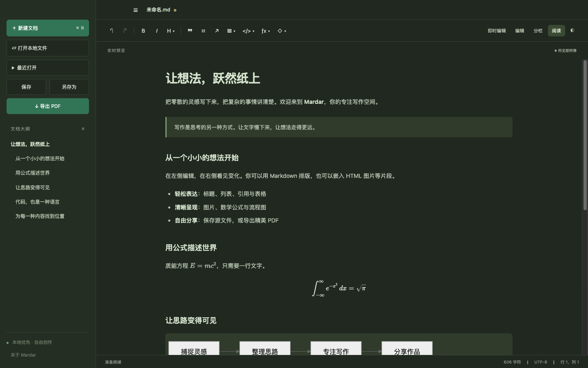The image size is (588, 368).
Task: Click the outline menu icon beside 文档大纲
Action: pyautogui.click(x=83, y=129)
